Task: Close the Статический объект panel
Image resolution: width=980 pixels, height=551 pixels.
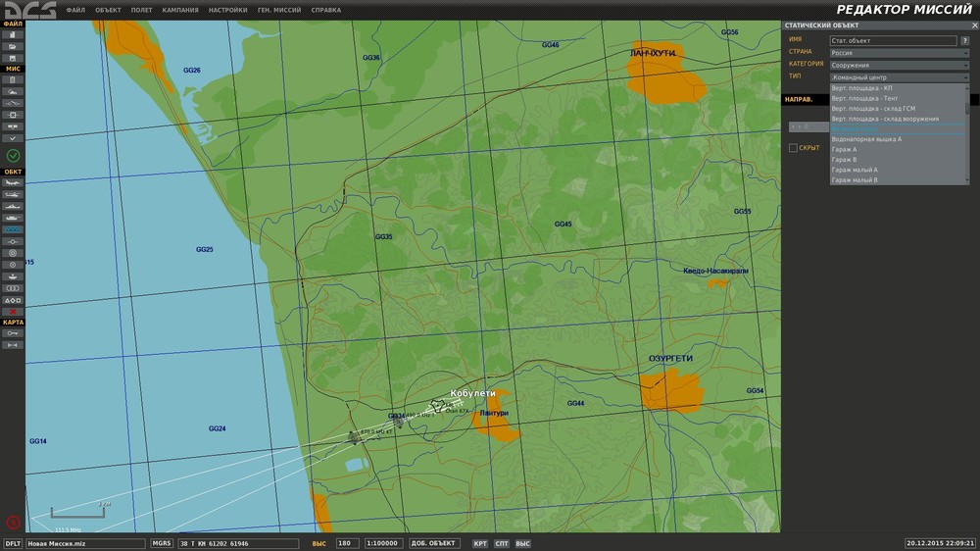Action: tap(973, 24)
